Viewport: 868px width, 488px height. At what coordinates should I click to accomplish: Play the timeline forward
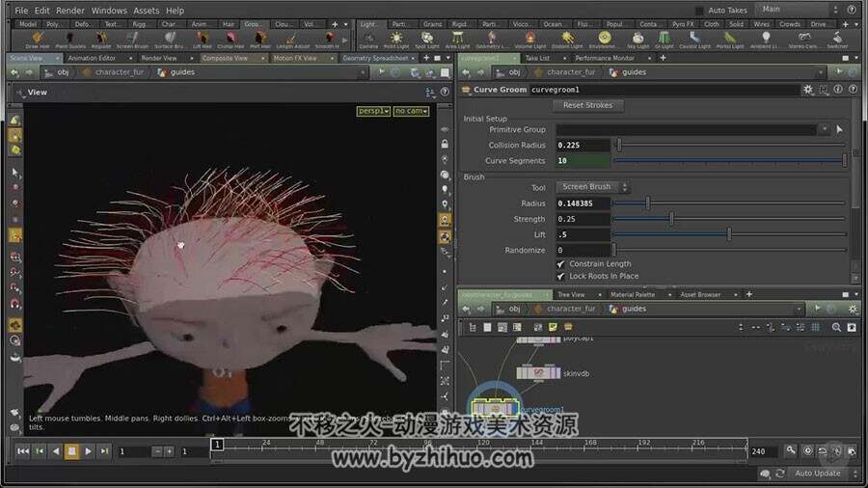88,451
